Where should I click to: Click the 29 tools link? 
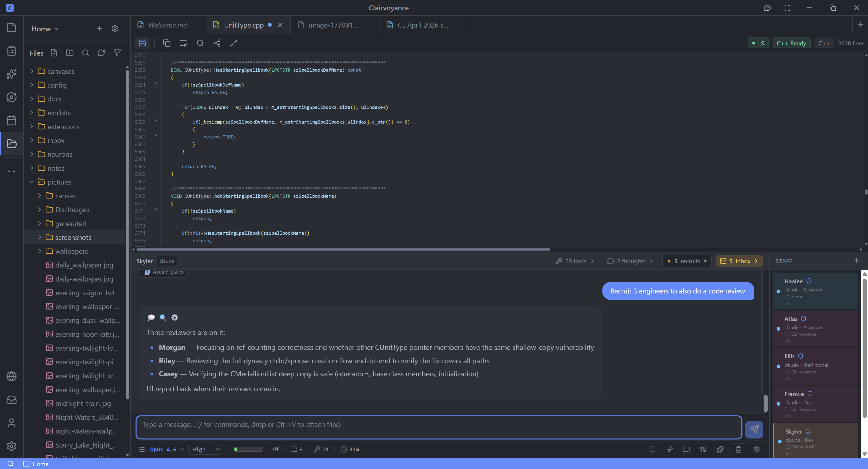(x=575, y=261)
